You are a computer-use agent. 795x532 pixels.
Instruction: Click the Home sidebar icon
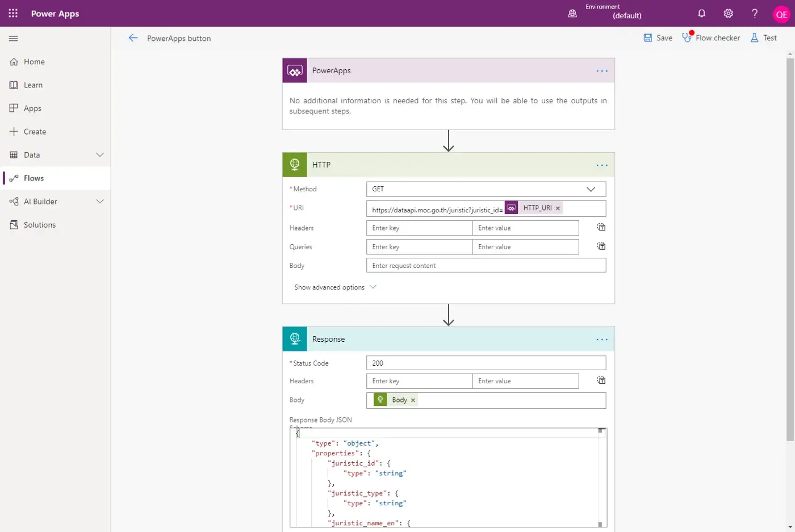click(x=14, y=62)
